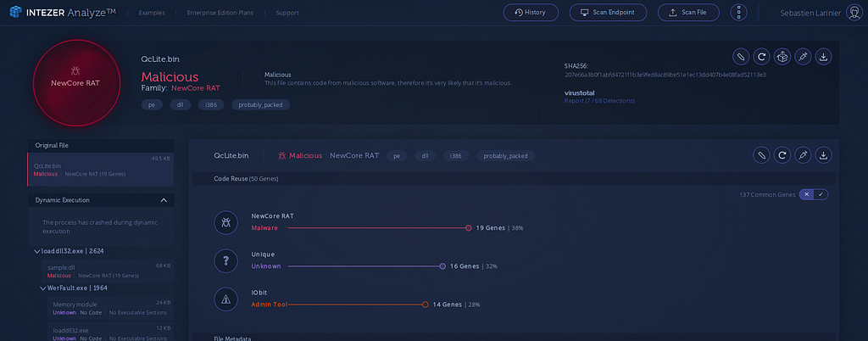Click '137 Common Genes' label
Screen dimensions: 868x341
coord(767,195)
